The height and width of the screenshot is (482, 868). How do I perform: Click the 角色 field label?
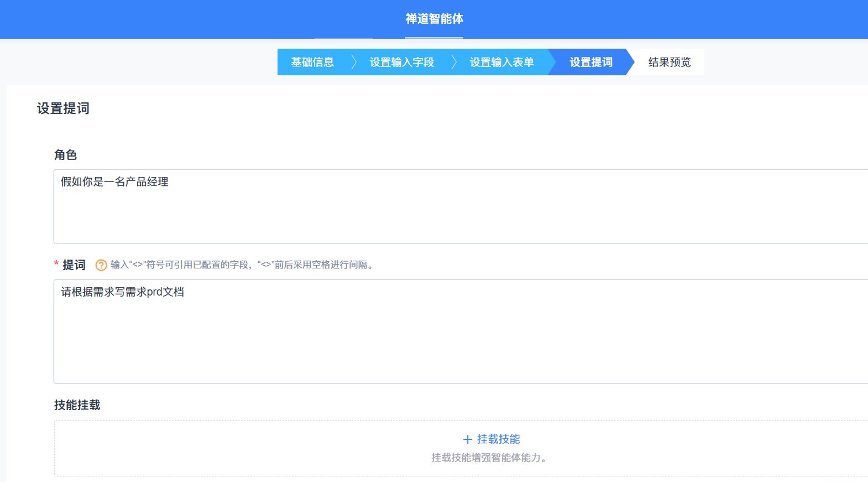pyautogui.click(x=65, y=155)
